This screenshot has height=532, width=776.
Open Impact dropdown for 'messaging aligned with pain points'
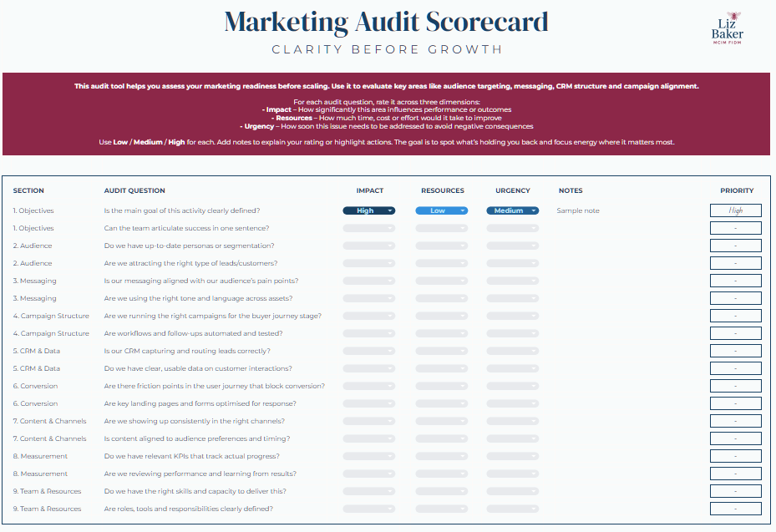[368, 281]
